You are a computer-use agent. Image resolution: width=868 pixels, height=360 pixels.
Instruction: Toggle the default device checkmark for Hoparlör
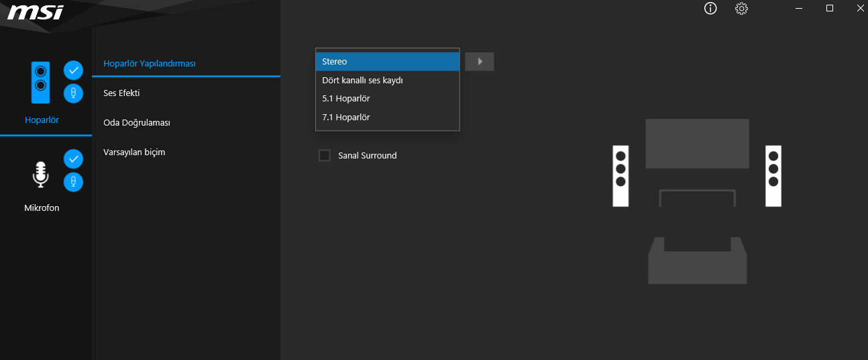[73, 70]
